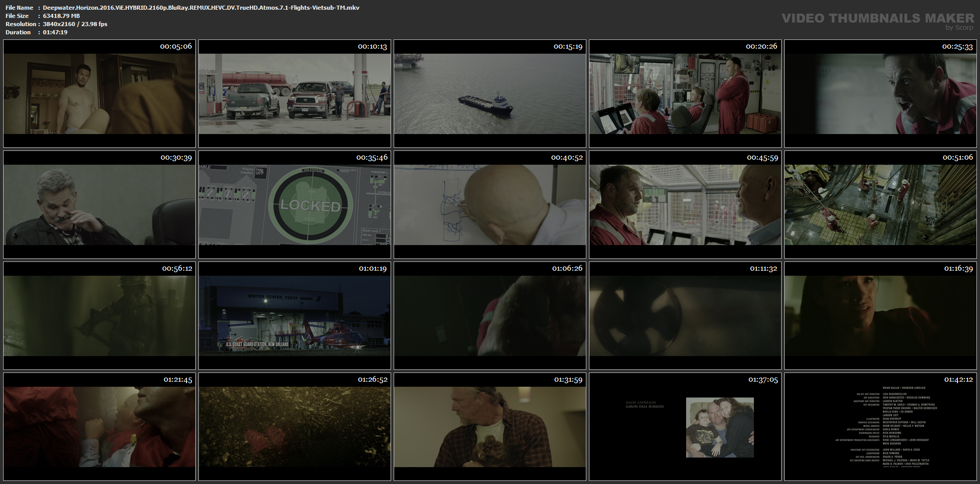Open the ship thumbnail at 00:15:19
Viewport: 980px width, 484px height.
point(490,94)
